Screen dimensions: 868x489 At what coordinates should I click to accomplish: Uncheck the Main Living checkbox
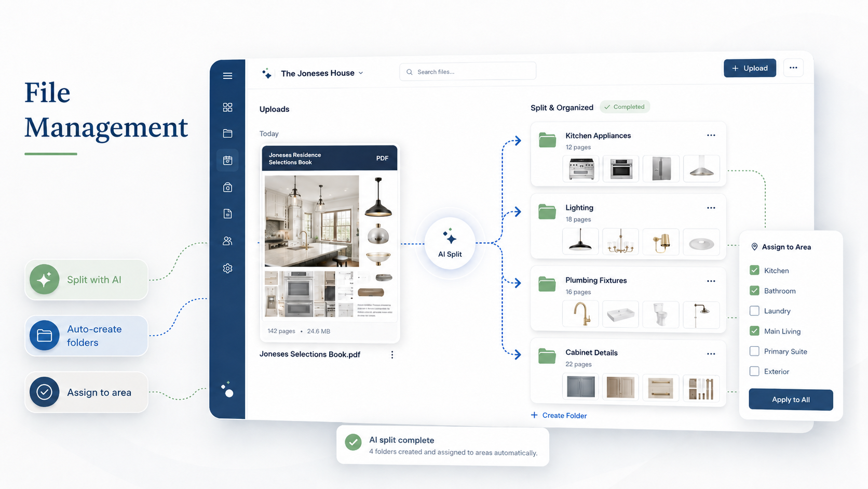click(x=754, y=331)
